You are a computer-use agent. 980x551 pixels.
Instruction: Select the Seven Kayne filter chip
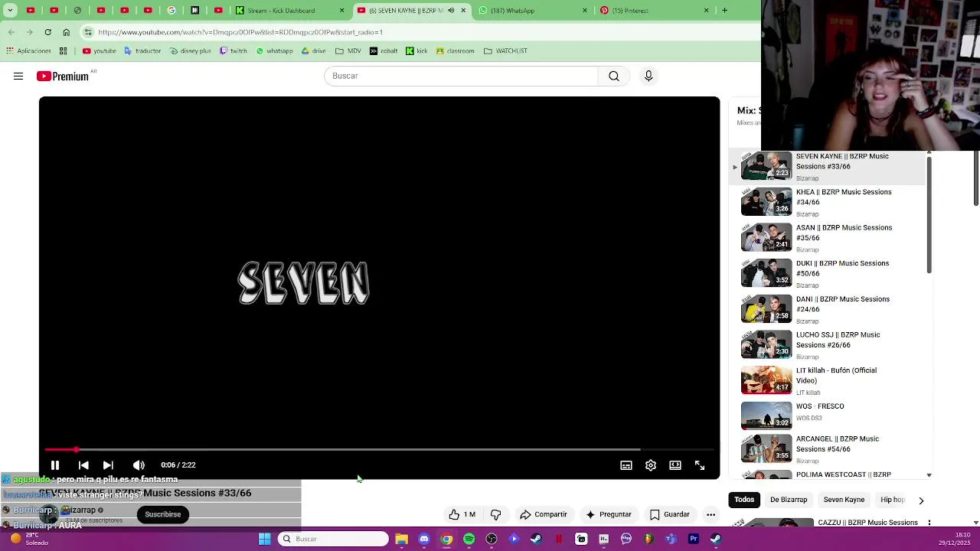[844, 500]
